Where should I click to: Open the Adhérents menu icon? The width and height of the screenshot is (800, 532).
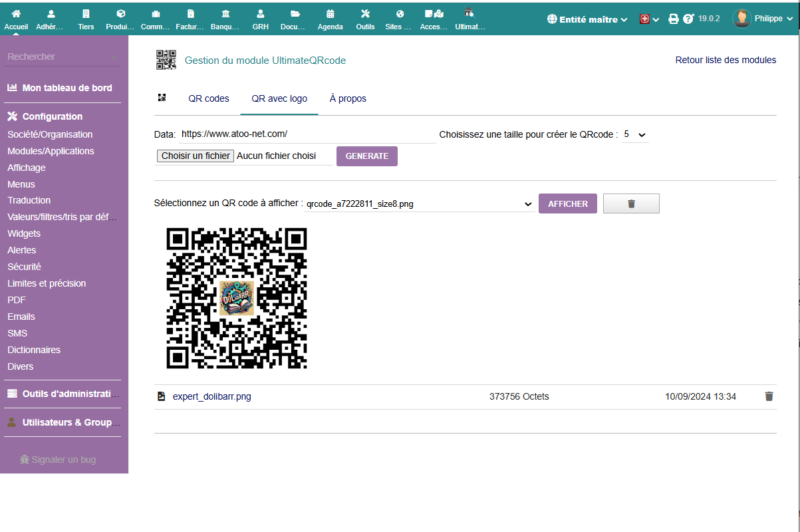click(51, 13)
